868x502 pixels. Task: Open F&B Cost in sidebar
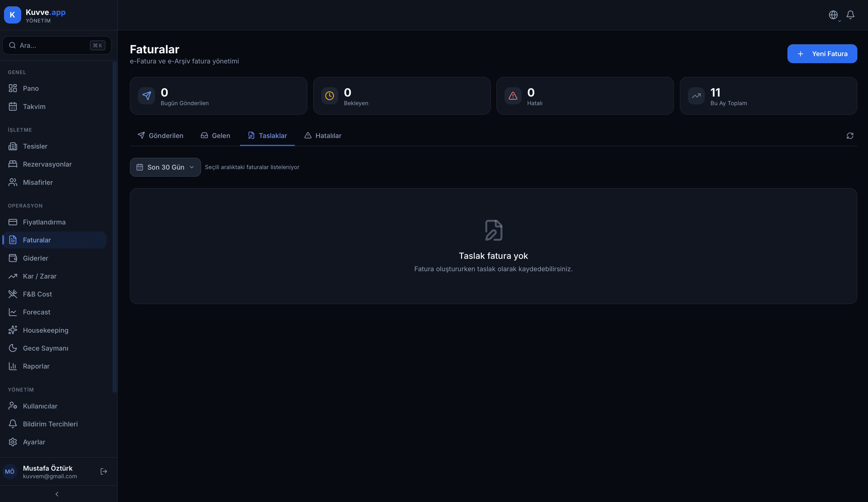[54, 294]
